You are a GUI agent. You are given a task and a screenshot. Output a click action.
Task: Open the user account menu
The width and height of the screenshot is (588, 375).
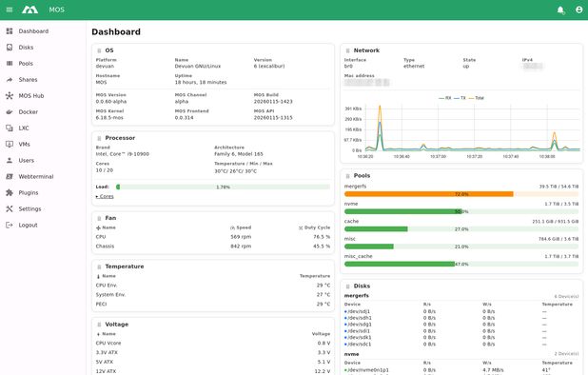click(x=579, y=10)
